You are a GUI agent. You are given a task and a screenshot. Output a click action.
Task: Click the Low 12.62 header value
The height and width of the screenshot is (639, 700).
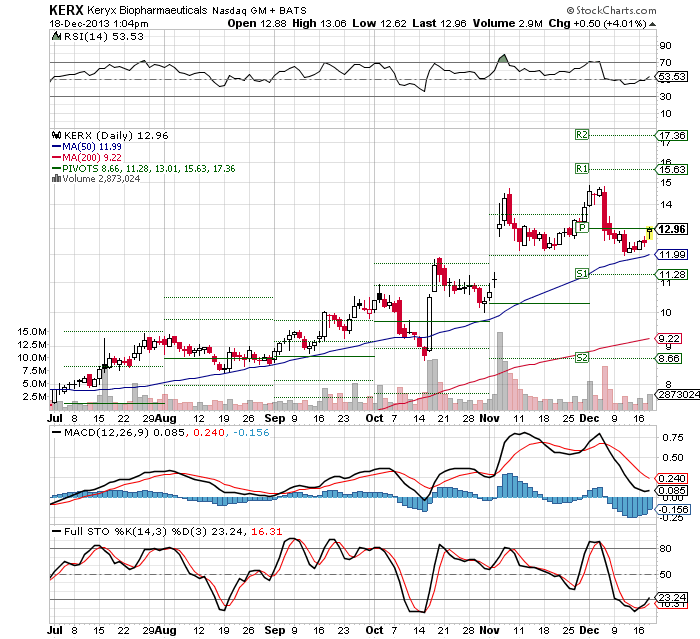click(x=379, y=23)
